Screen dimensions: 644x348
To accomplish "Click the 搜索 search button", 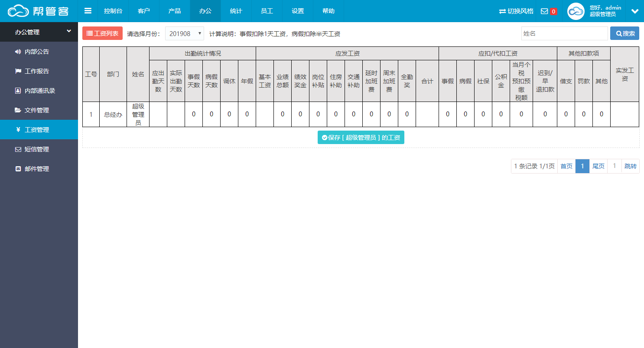I will pos(624,33).
